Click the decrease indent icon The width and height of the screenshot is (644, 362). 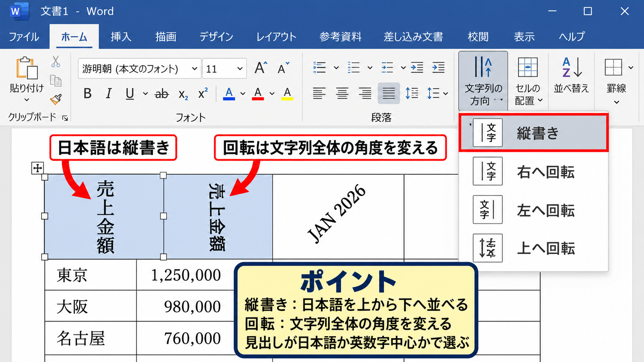[417, 68]
